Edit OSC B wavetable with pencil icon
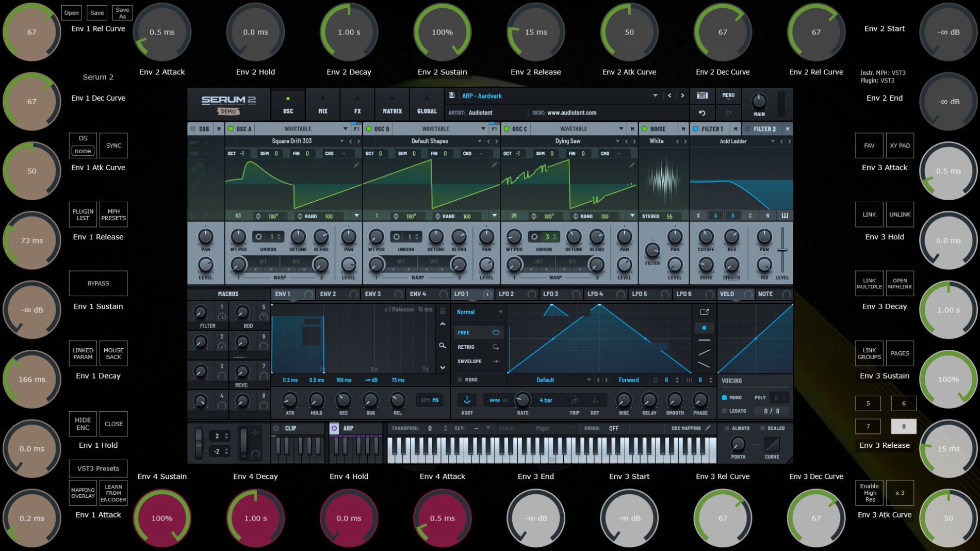Image resolution: width=980 pixels, height=551 pixels. (x=494, y=165)
